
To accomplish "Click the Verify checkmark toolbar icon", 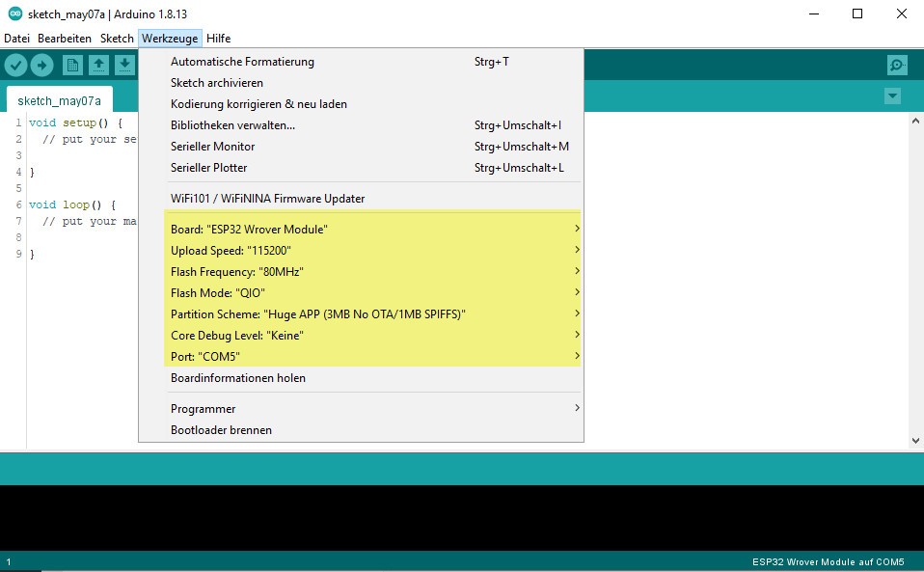I will click(15, 66).
